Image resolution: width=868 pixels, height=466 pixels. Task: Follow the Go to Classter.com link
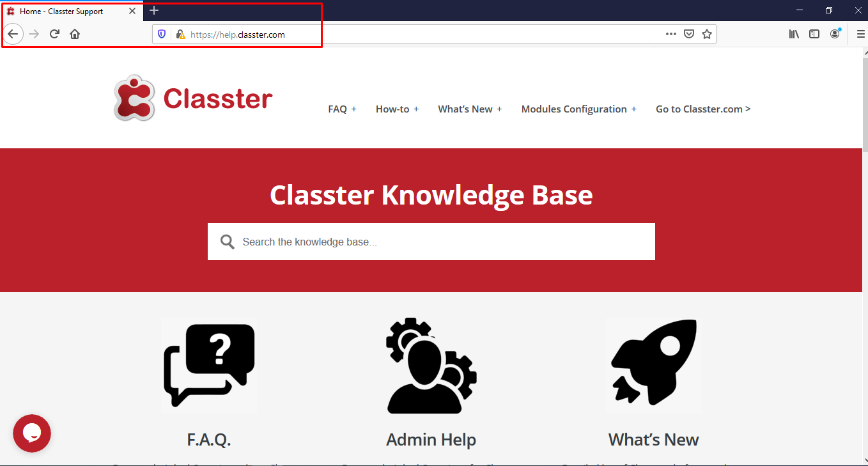[x=703, y=109]
